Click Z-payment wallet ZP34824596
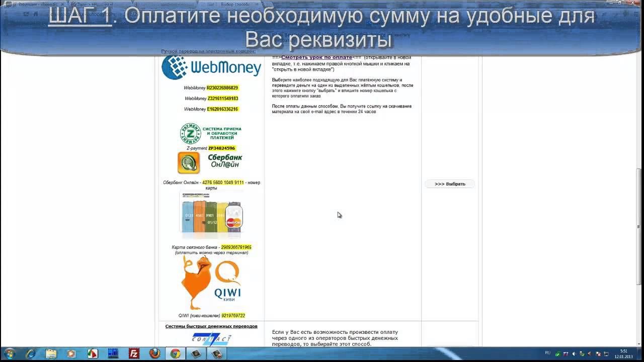The height and width of the screenshot is (362, 644). pyautogui.click(x=222, y=148)
